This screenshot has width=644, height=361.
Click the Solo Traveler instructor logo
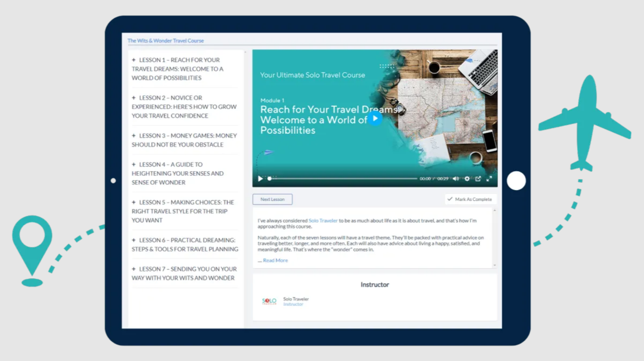tap(269, 302)
